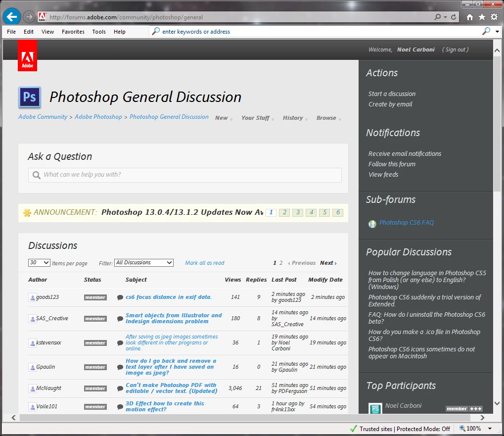Go to discussions page 2

(x=280, y=263)
